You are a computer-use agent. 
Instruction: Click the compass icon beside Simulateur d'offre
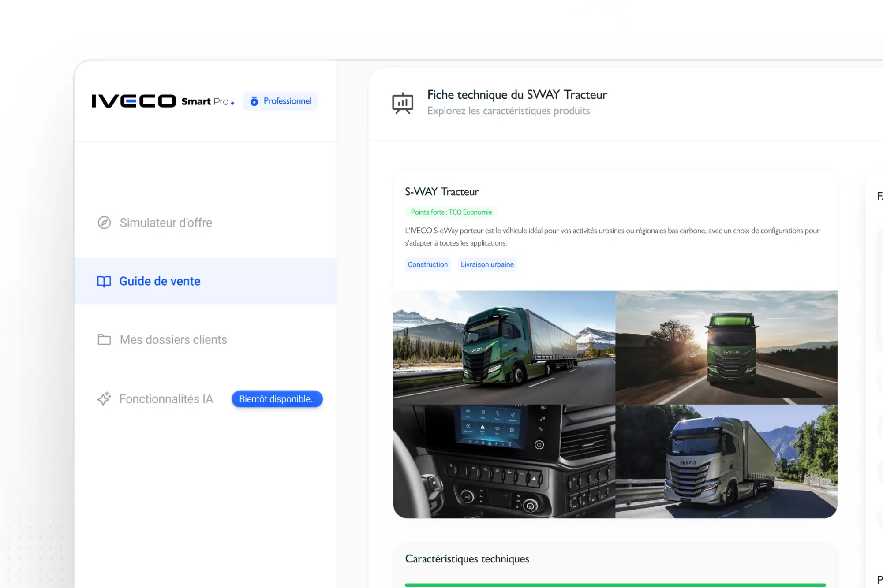(104, 223)
